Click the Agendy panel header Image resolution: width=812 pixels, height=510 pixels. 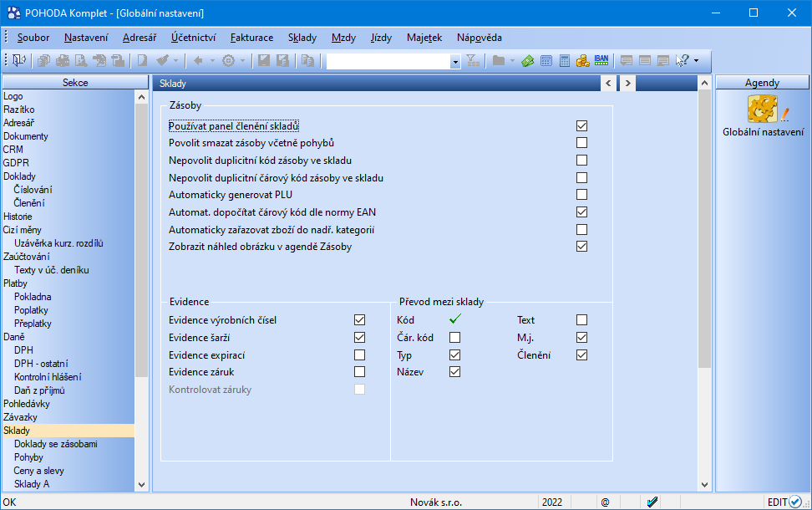coord(762,83)
